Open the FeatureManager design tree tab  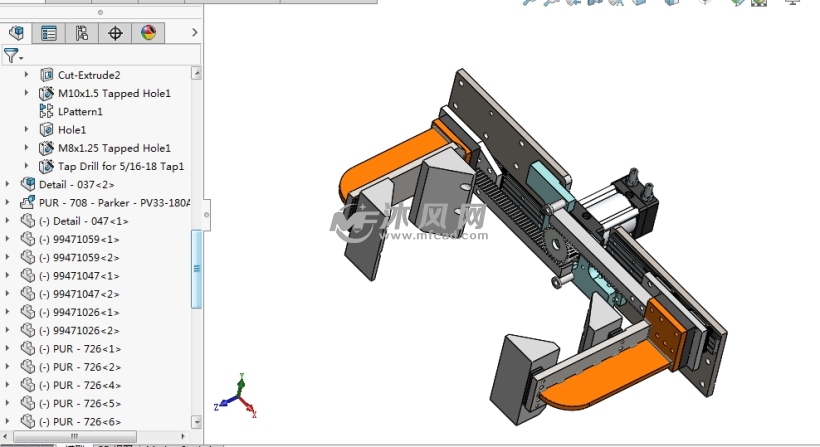(15, 33)
